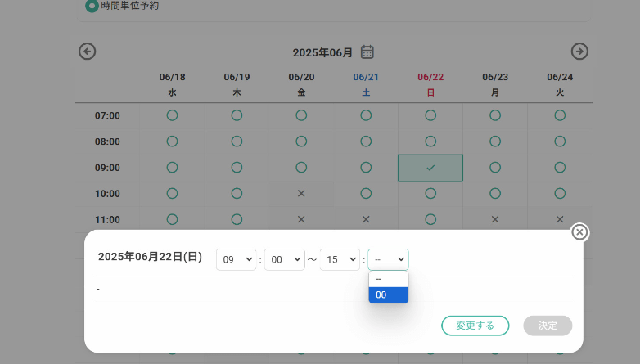This screenshot has width=640, height=364.
Task: Click the next week arrow icon
Action: point(579,52)
